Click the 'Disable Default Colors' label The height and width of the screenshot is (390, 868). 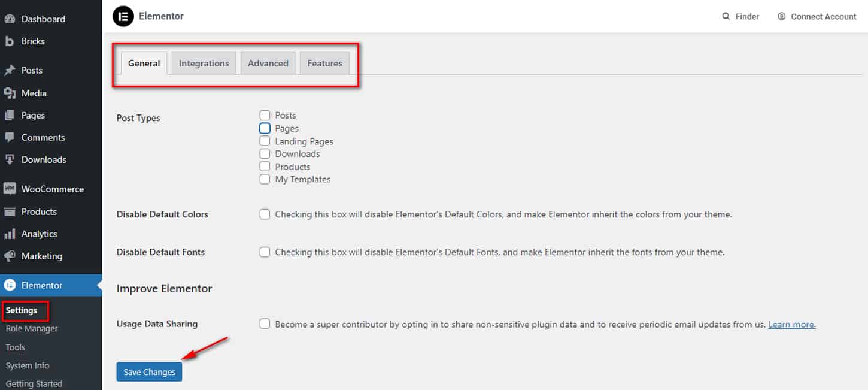(162, 214)
